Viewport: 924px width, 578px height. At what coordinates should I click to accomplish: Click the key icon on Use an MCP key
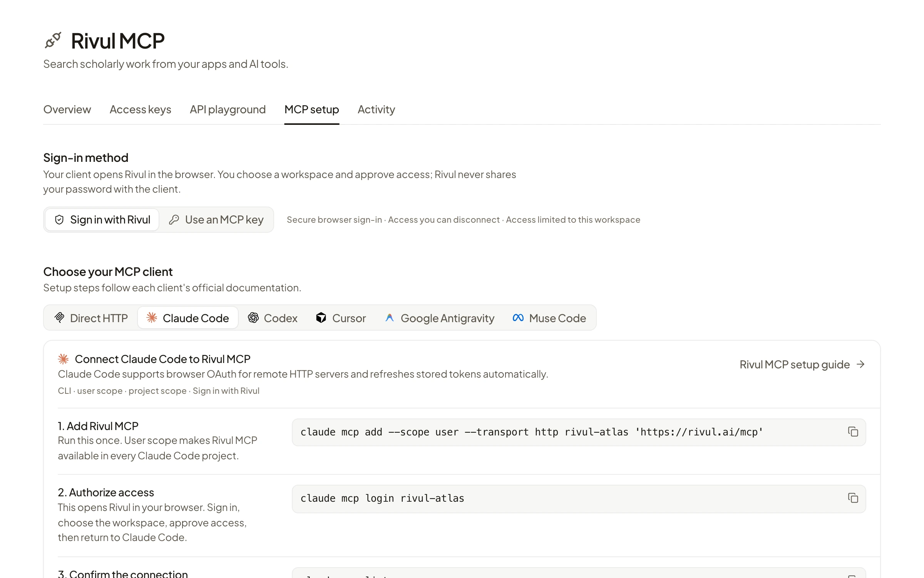pos(174,220)
